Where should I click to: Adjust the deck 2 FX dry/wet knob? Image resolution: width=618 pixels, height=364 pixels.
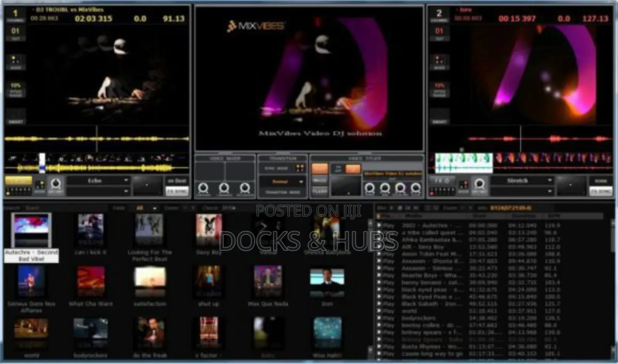(x=479, y=184)
